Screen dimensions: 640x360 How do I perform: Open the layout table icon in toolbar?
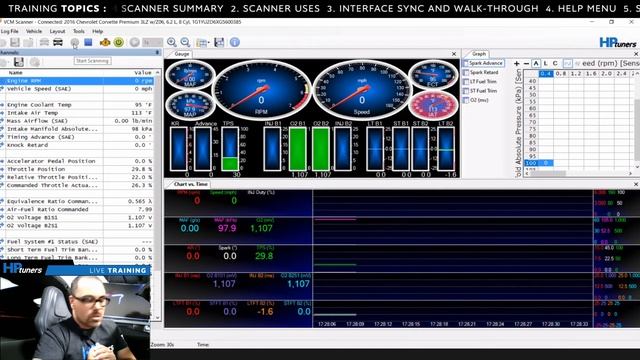[202, 42]
